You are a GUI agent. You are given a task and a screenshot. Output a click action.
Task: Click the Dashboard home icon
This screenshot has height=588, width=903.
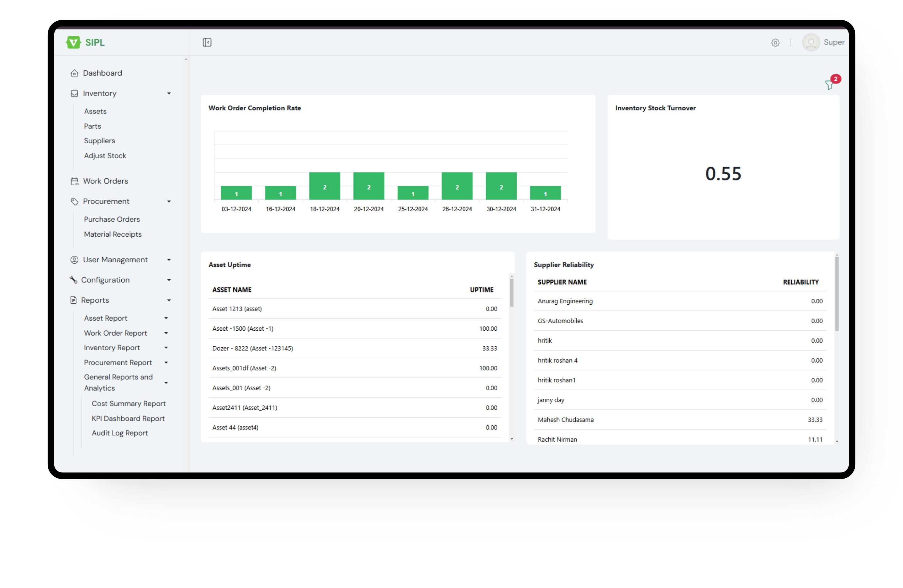[74, 73]
